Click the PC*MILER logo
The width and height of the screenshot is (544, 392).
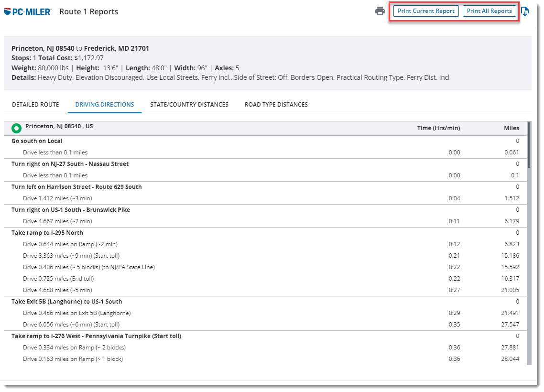pyautogui.click(x=28, y=11)
